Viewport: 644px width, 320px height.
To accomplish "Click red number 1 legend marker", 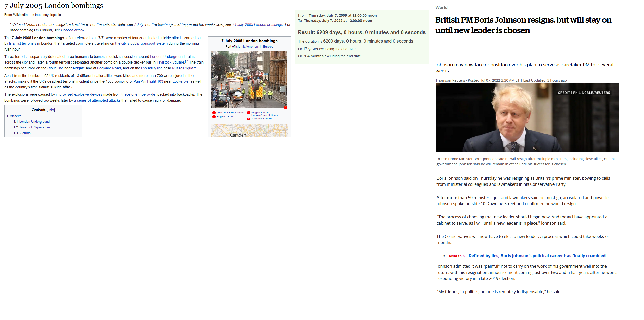I will [x=214, y=113].
